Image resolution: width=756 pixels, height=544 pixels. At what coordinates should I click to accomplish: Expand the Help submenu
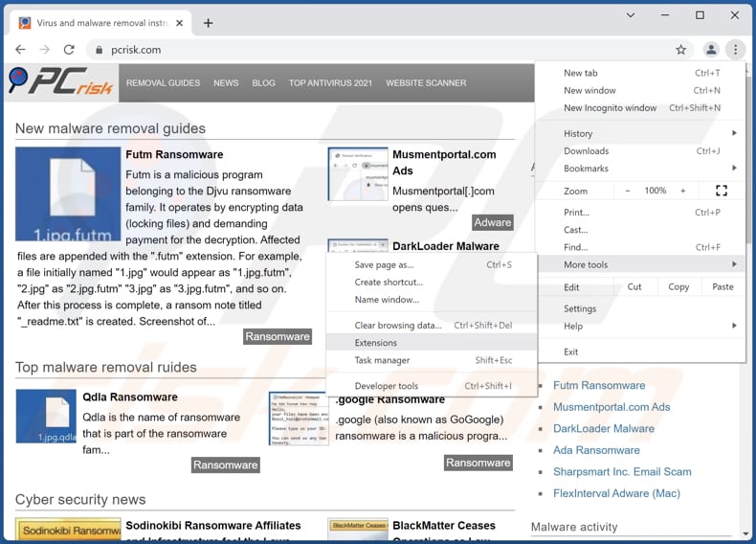[573, 326]
